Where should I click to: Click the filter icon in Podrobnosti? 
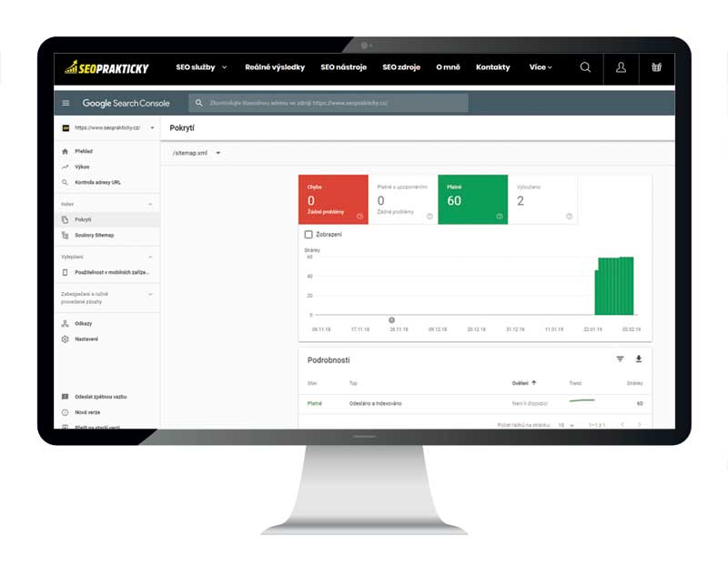[620, 359]
